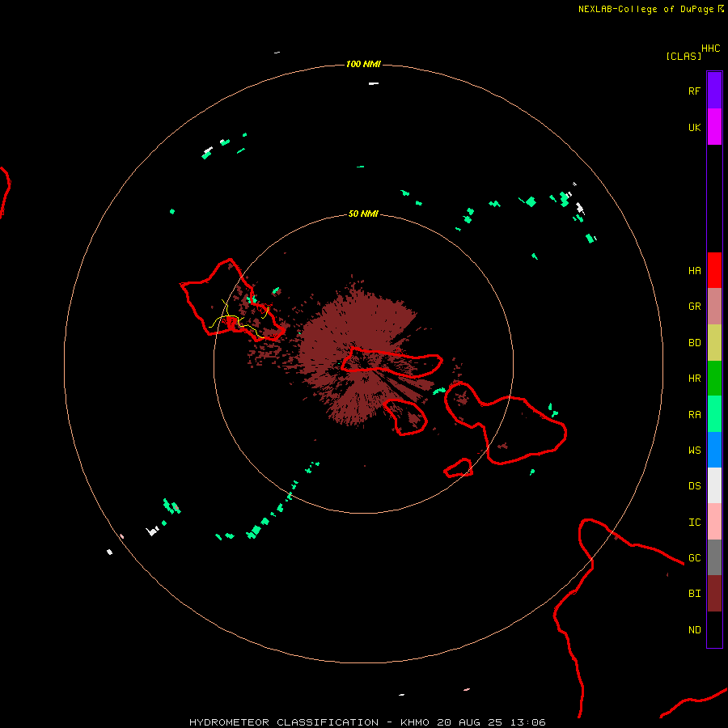728x728 pixels.
Task: Click the 50 NMI range ring label
Action: pyautogui.click(x=363, y=214)
